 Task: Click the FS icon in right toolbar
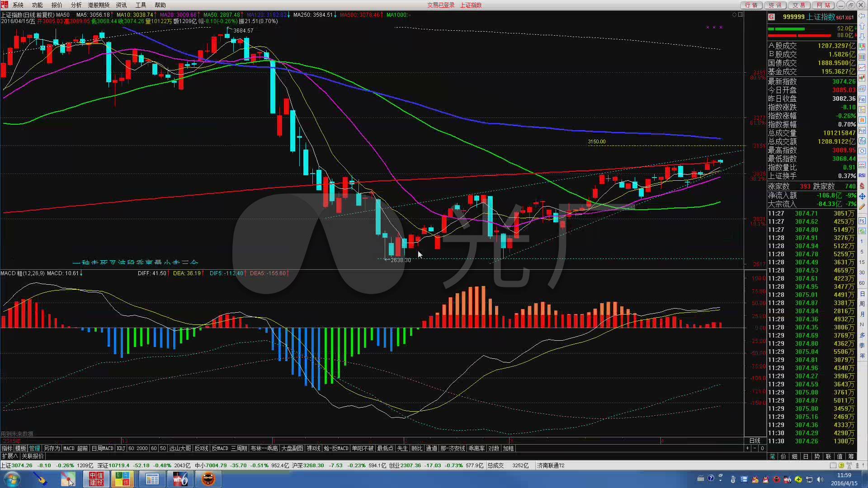[x=862, y=221]
